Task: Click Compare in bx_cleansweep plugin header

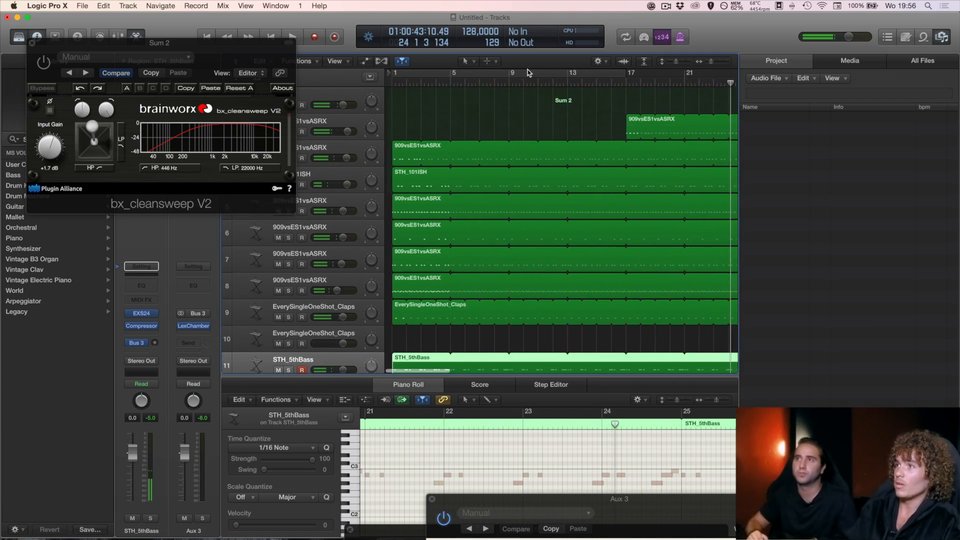Action: pos(116,73)
